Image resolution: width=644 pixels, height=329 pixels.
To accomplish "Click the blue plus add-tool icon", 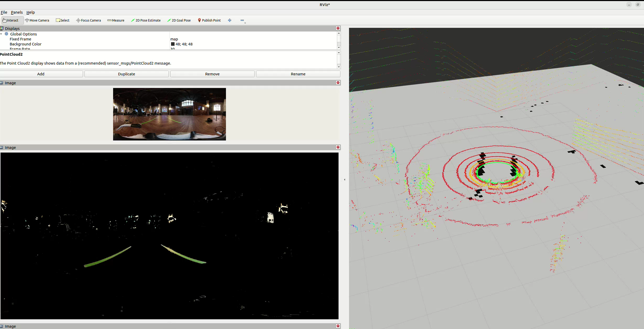I will (x=230, y=20).
